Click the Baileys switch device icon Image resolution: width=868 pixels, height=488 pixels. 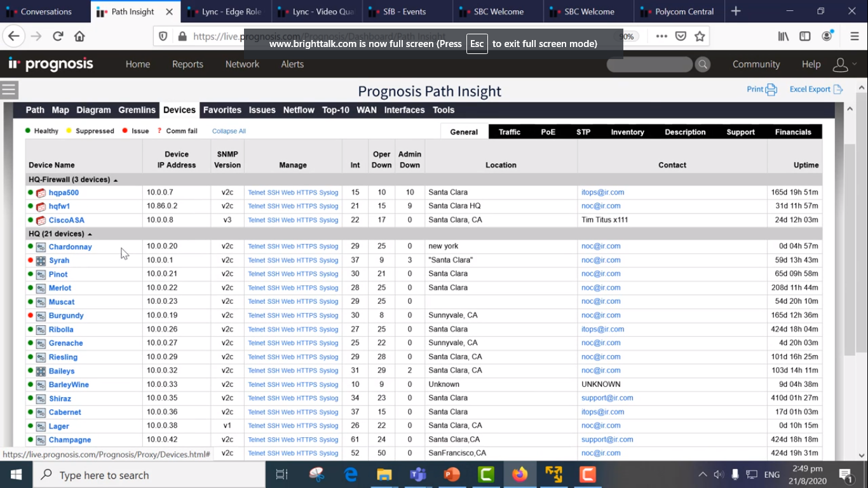click(41, 371)
